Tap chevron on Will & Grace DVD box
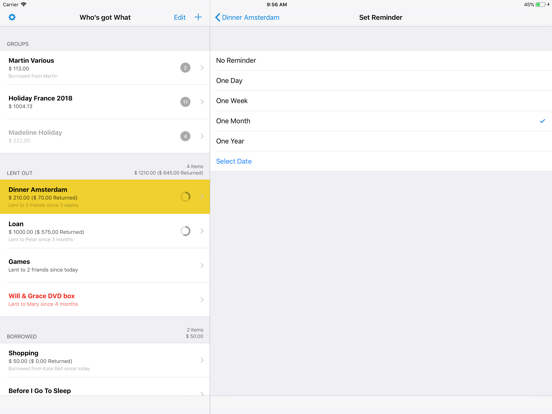 point(202,299)
